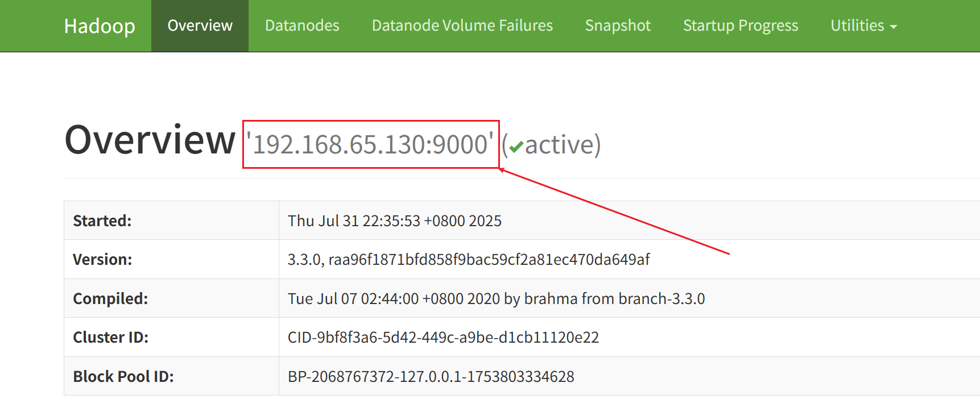Open the Hadoop brand link
The image size is (980, 416).
point(100,26)
